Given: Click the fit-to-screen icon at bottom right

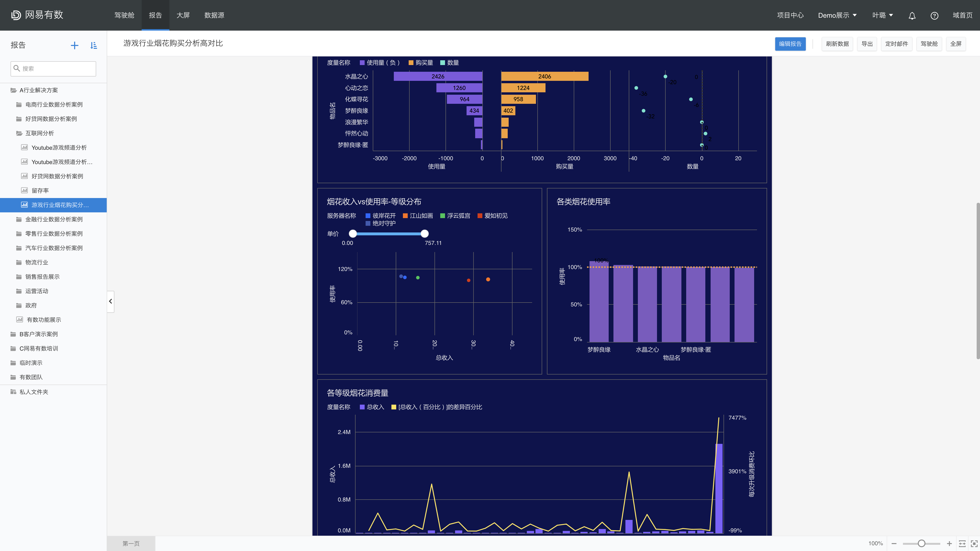Looking at the screenshot, I should 974,543.
